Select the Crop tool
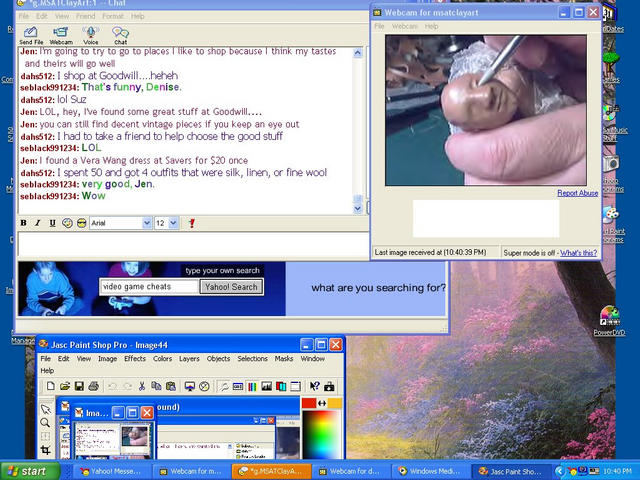This screenshot has height=480, width=640. pos(45,450)
